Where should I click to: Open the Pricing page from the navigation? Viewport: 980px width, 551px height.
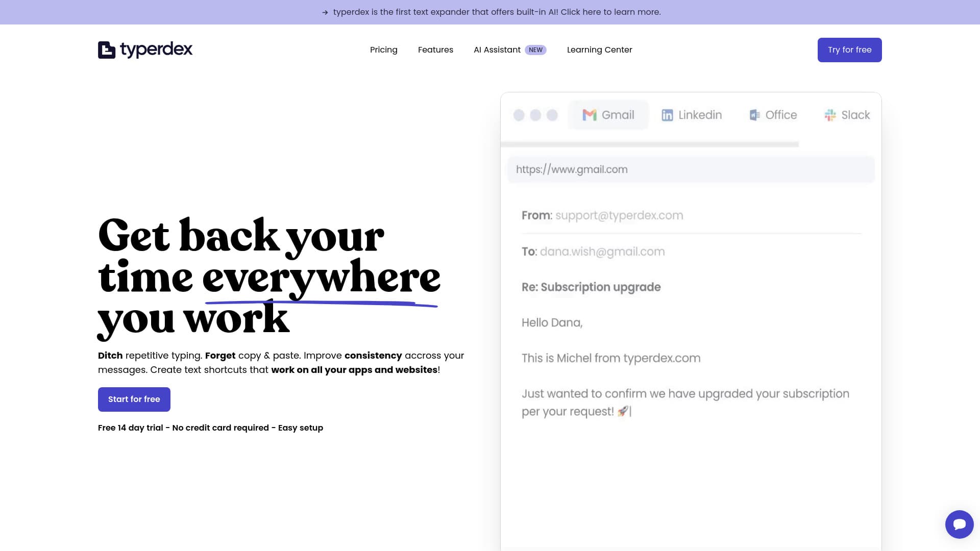[383, 49]
